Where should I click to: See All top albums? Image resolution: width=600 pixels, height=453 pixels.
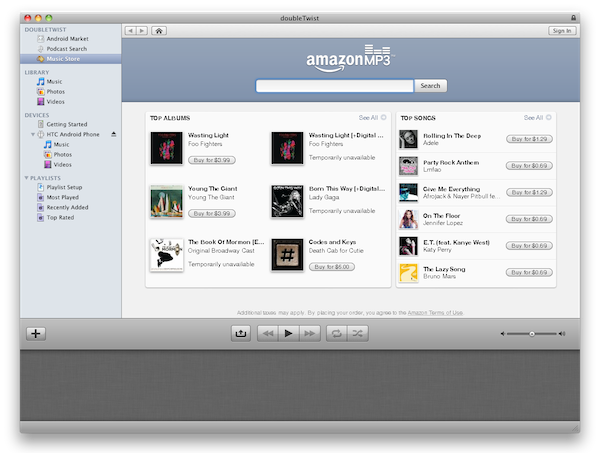372,117
